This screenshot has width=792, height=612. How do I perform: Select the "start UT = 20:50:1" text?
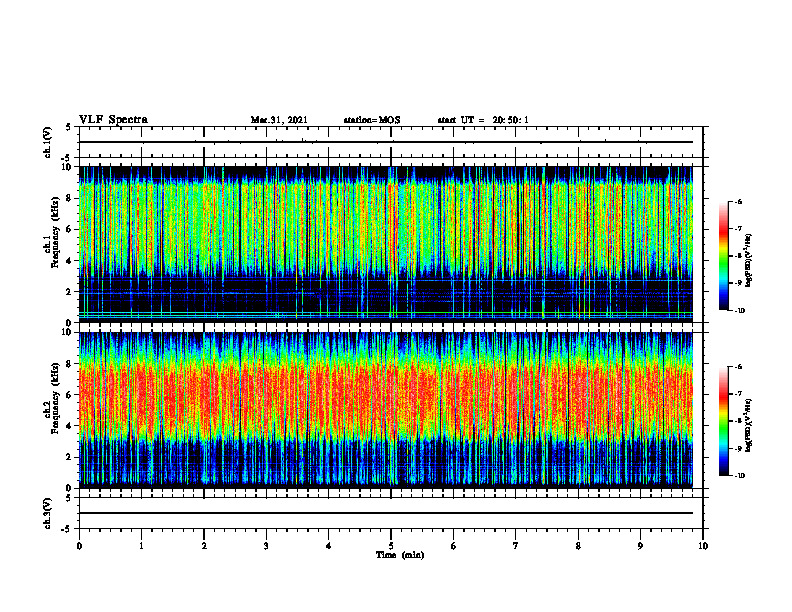point(482,120)
